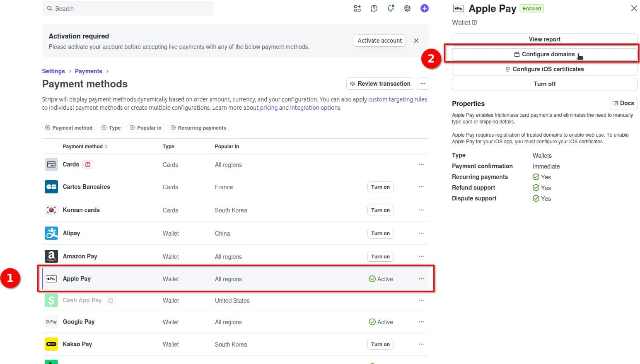The height and width of the screenshot is (364, 640).
Task: Click the Popular in column header
Action: coord(227,147)
